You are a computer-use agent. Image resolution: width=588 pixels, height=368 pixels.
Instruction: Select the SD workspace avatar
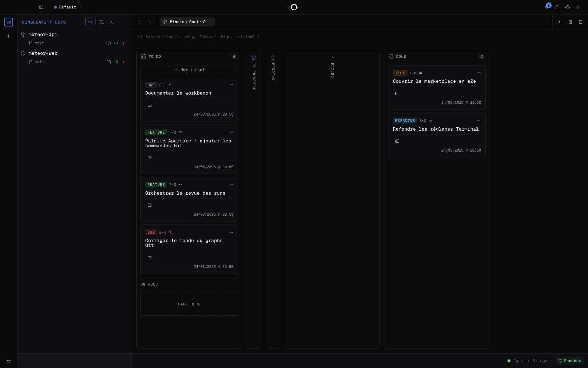click(8, 22)
